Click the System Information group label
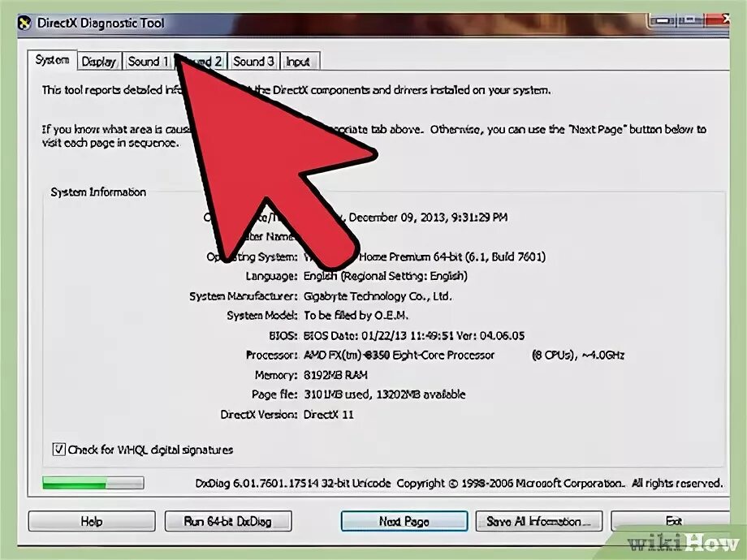This screenshot has height=560, width=747. click(x=98, y=192)
